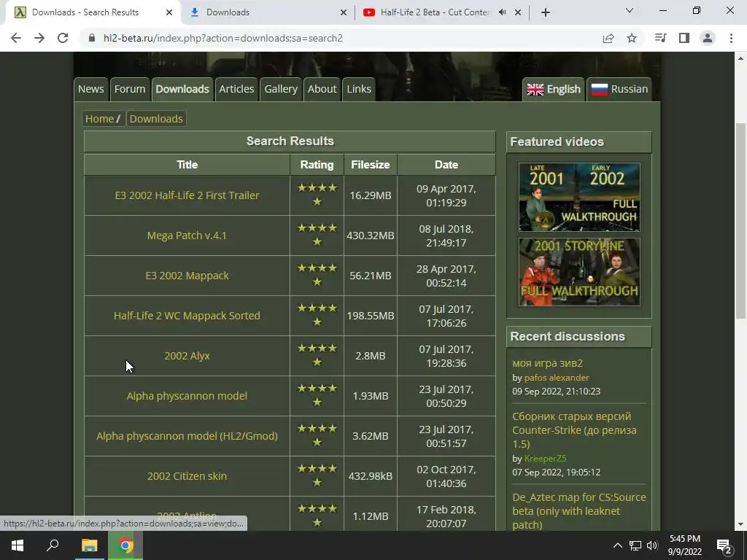Open the News site tab
Image resolution: width=747 pixels, height=560 pixels.
coord(91,89)
